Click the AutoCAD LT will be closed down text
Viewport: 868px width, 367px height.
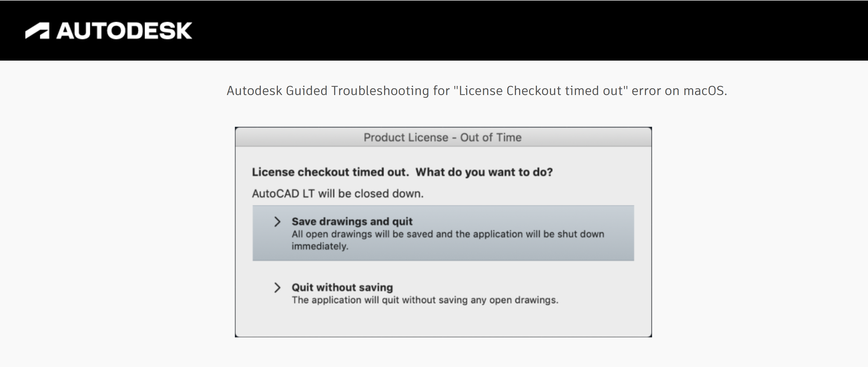(x=338, y=194)
